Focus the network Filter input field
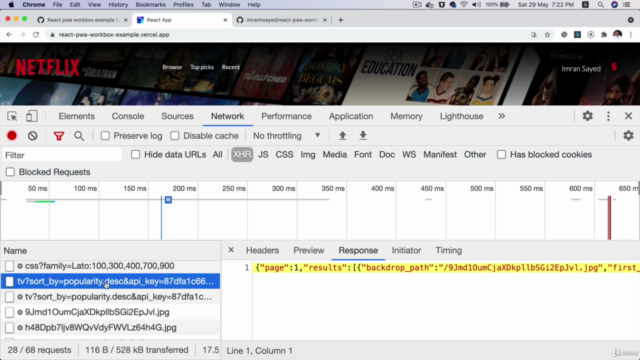 pos(62,155)
